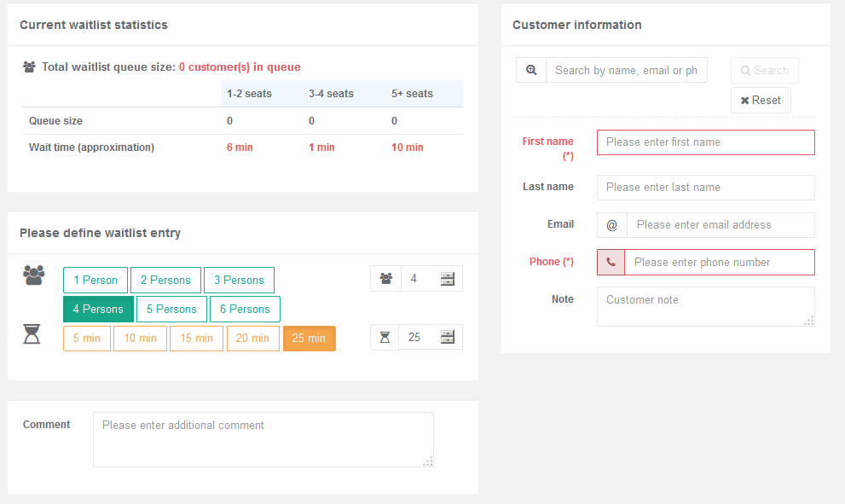
Task: Click the Reset button
Action: click(761, 101)
